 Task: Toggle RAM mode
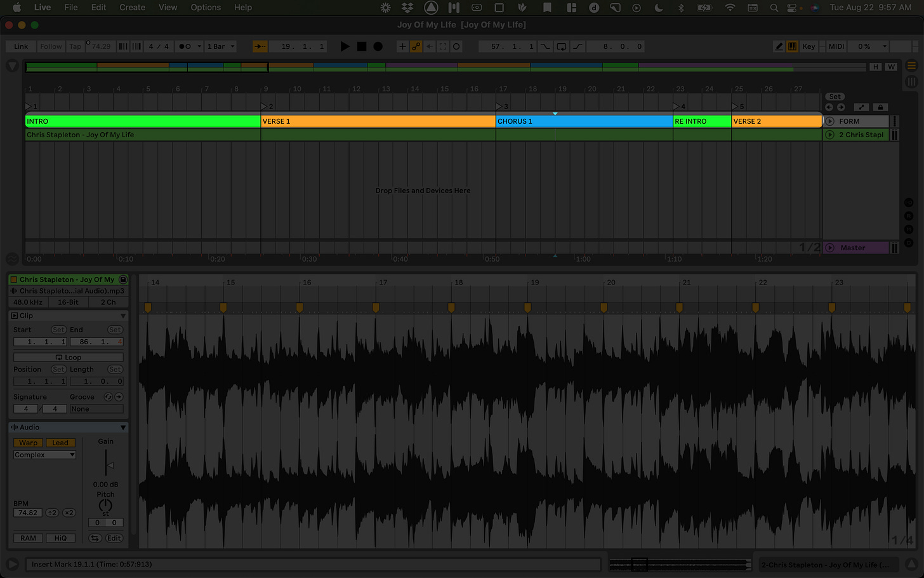(28, 538)
